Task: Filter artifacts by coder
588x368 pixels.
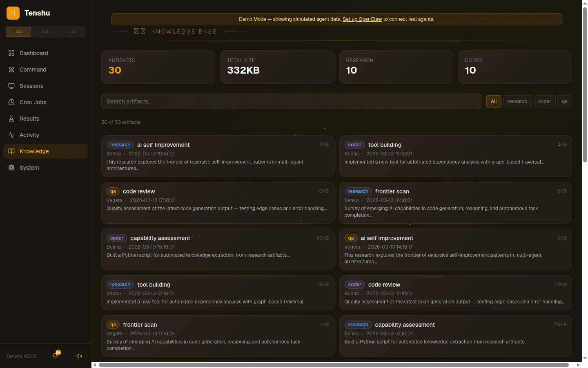Action: coord(544,101)
